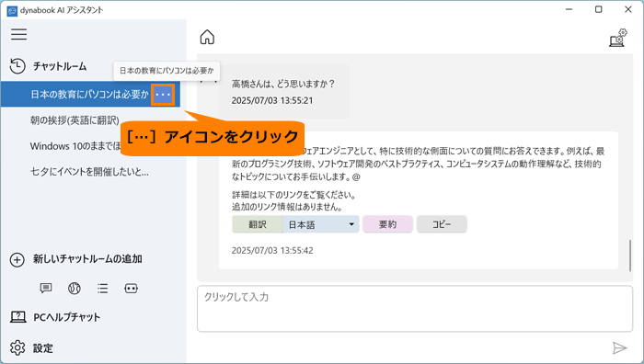This screenshot has width=644, height=364.
Task: Select the 日本の教育にパソコンは必要か chat room
Action: pyautogui.click(x=89, y=95)
